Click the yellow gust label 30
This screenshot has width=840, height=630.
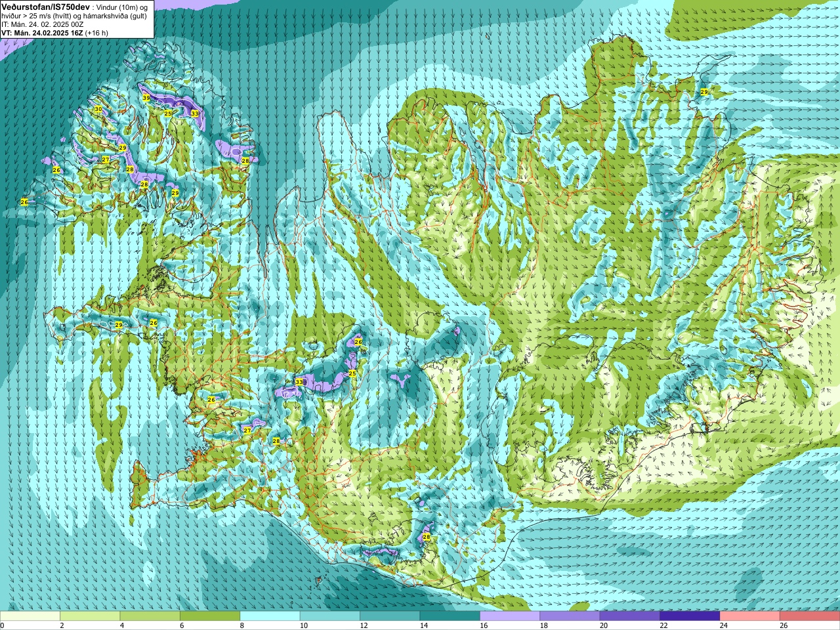coord(98,109)
